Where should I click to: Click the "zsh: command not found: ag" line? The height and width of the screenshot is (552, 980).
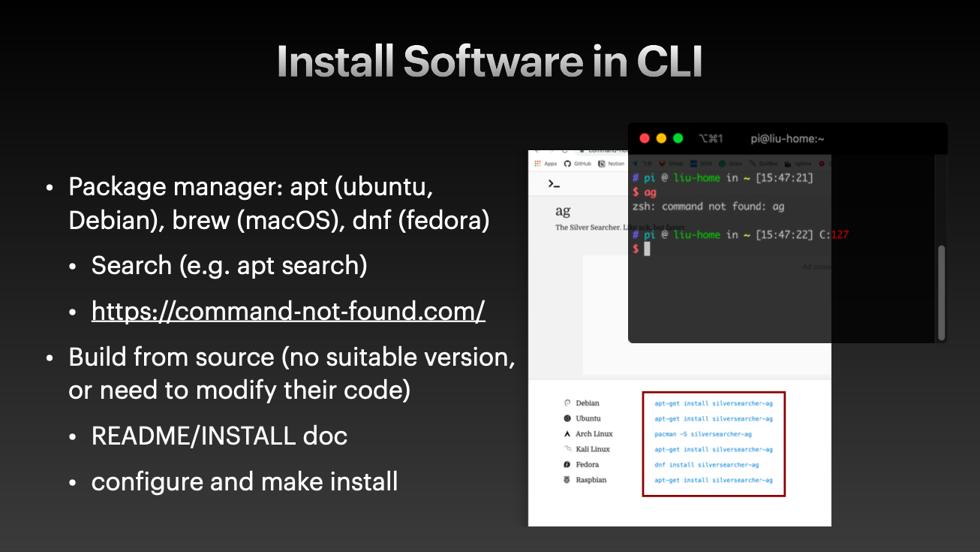pyautogui.click(x=708, y=206)
